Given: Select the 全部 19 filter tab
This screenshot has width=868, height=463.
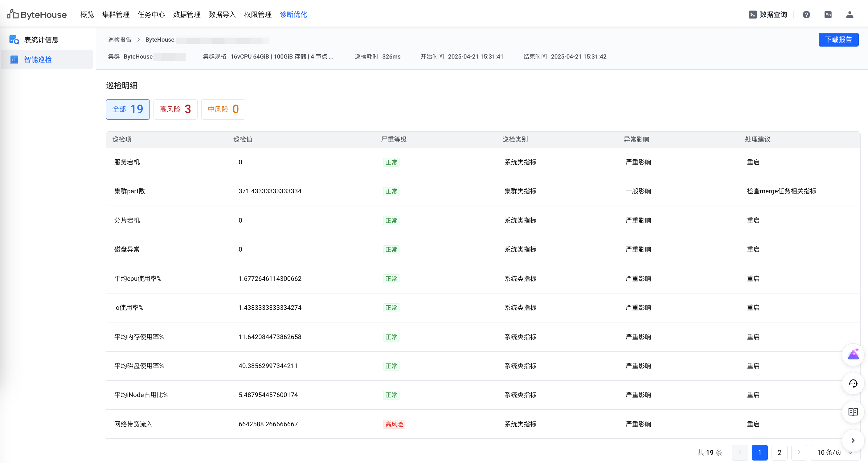Looking at the screenshot, I should click(128, 109).
